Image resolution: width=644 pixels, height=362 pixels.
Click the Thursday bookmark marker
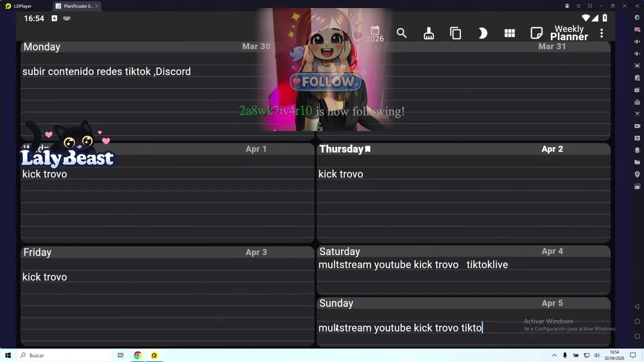pyautogui.click(x=368, y=149)
